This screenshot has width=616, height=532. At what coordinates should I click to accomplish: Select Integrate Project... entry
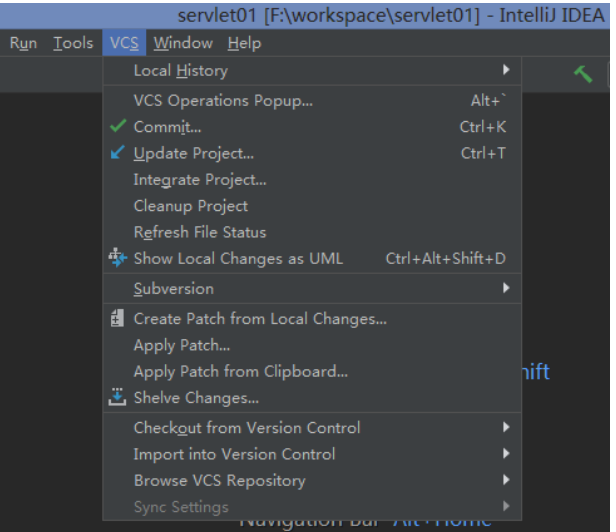[x=312, y=180]
